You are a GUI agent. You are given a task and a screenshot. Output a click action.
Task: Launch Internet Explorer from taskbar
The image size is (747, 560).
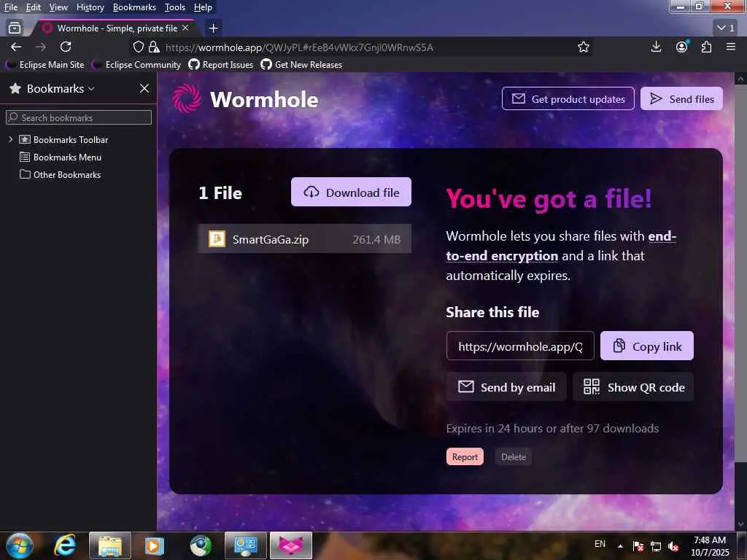click(x=65, y=545)
